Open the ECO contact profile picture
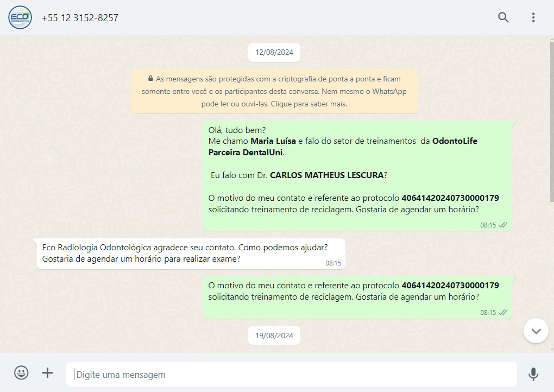Screen dimensions: 554x392 (x=20, y=17)
